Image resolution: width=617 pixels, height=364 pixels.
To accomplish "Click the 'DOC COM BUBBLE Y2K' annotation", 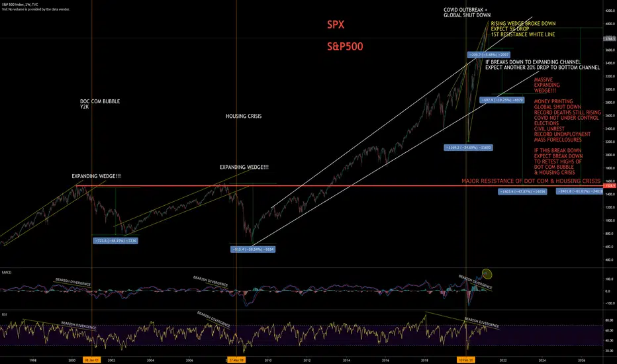I will pos(100,105).
